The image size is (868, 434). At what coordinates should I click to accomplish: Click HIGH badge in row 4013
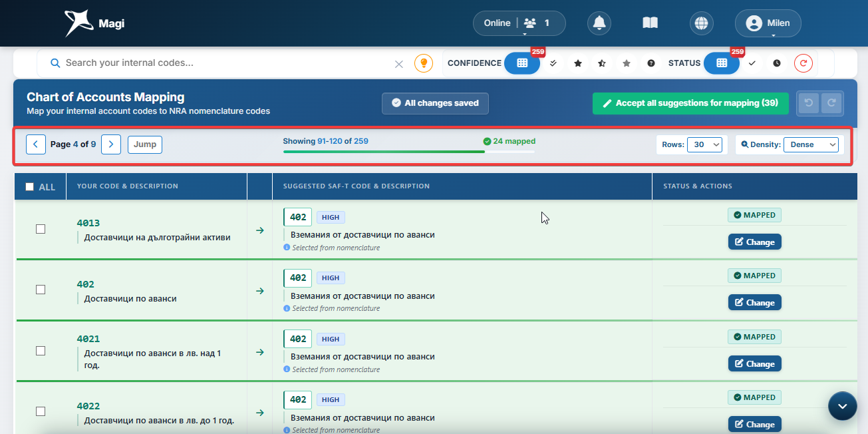coord(331,217)
